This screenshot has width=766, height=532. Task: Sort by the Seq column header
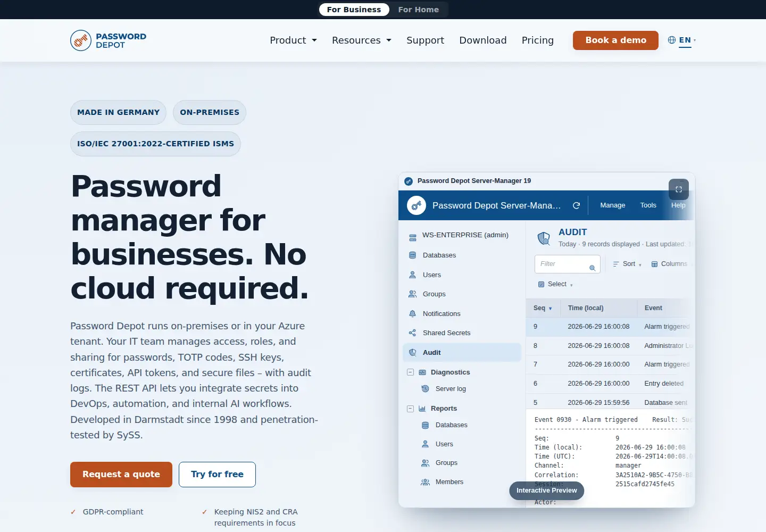(x=543, y=308)
